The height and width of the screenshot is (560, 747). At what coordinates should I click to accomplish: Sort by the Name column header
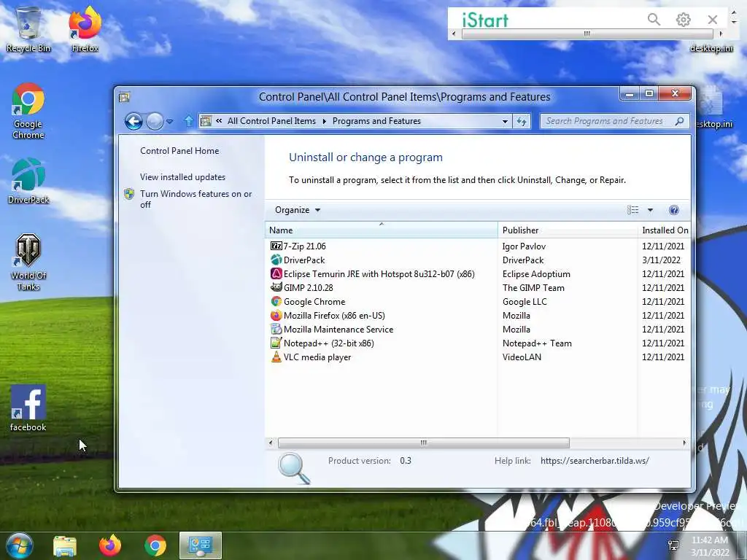coord(381,230)
